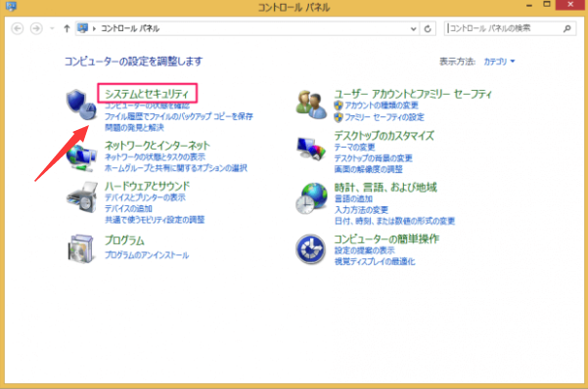The width and height of the screenshot is (588, 389).
Task: Go back with the back arrow button
Action: point(18,28)
